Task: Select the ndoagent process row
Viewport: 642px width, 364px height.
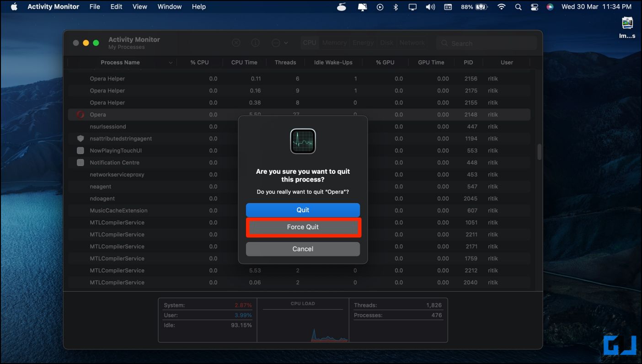Action: (x=299, y=198)
